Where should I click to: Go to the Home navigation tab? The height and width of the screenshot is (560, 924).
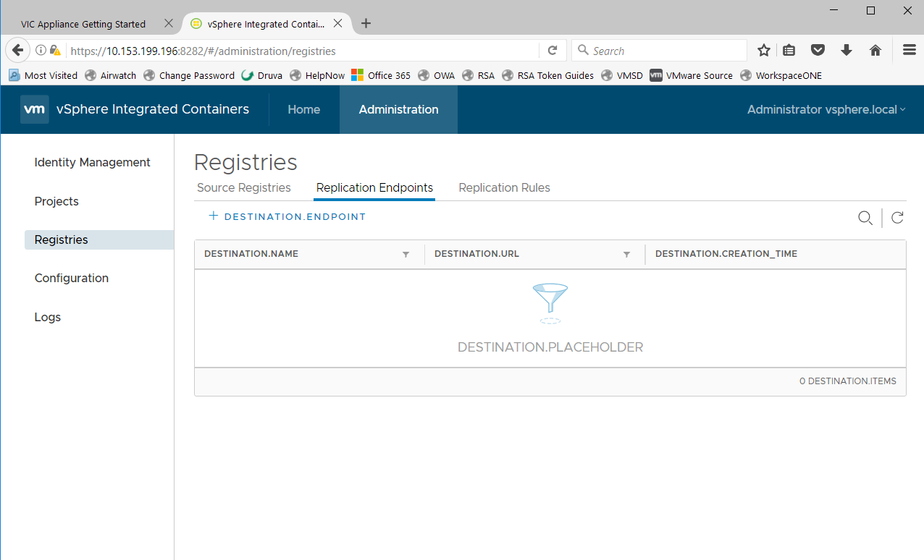tap(304, 109)
